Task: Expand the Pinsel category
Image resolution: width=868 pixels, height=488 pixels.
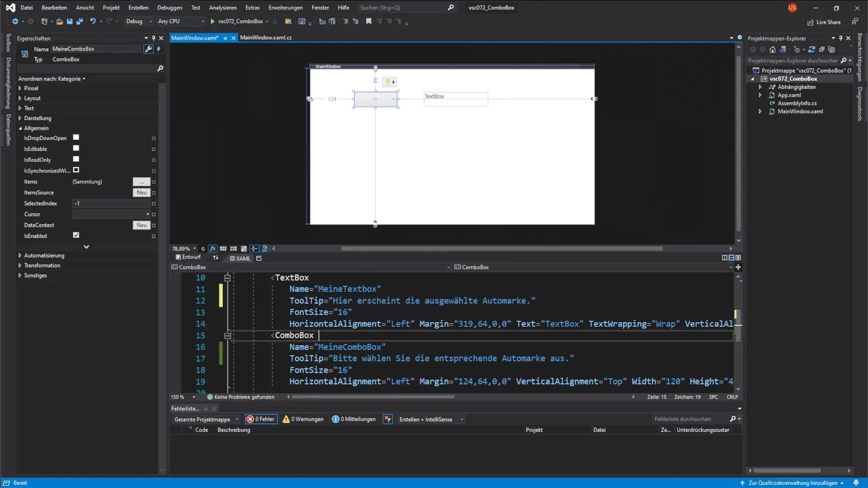Action: click(20, 89)
